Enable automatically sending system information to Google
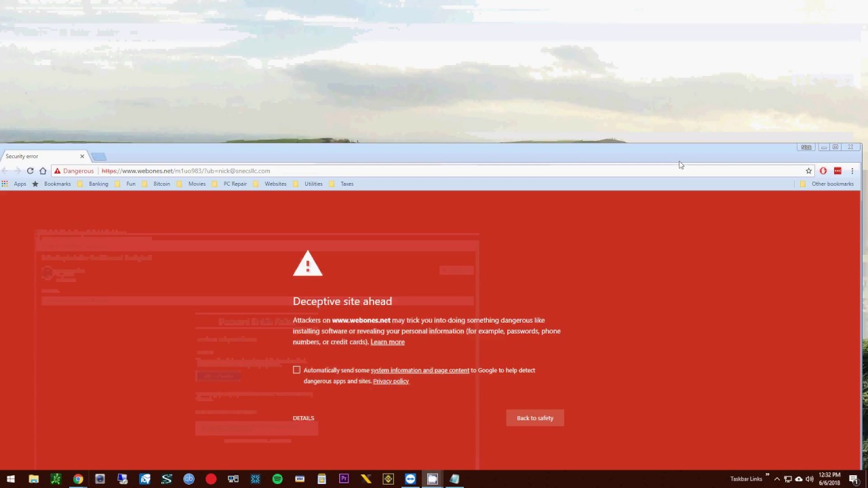The width and height of the screenshot is (868, 488). (x=296, y=370)
